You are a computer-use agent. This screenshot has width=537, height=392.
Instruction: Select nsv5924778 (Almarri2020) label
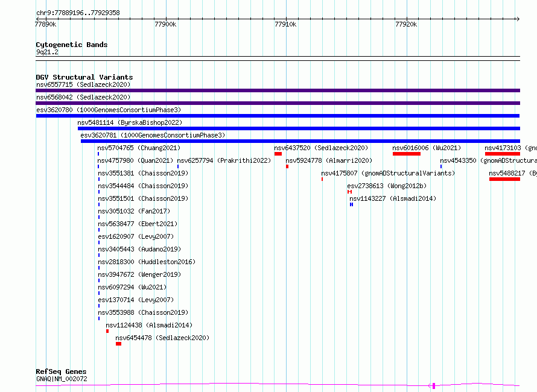tap(329, 160)
